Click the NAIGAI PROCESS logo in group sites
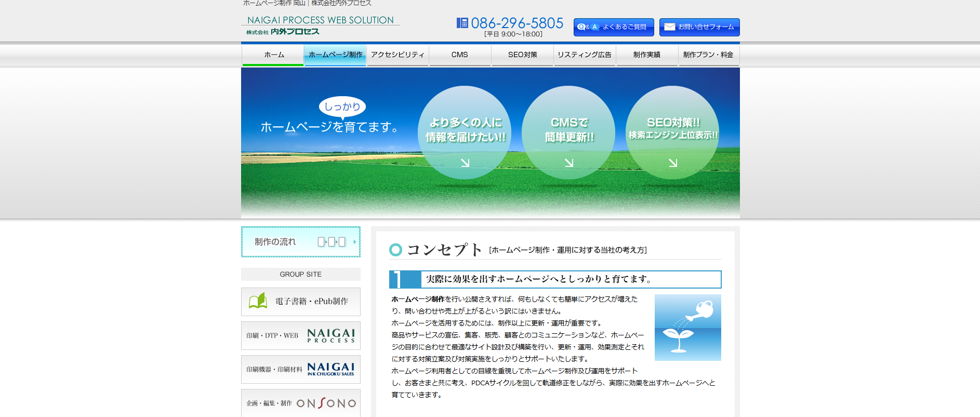Viewport: 980px width, 417px height. click(x=330, y=336)
